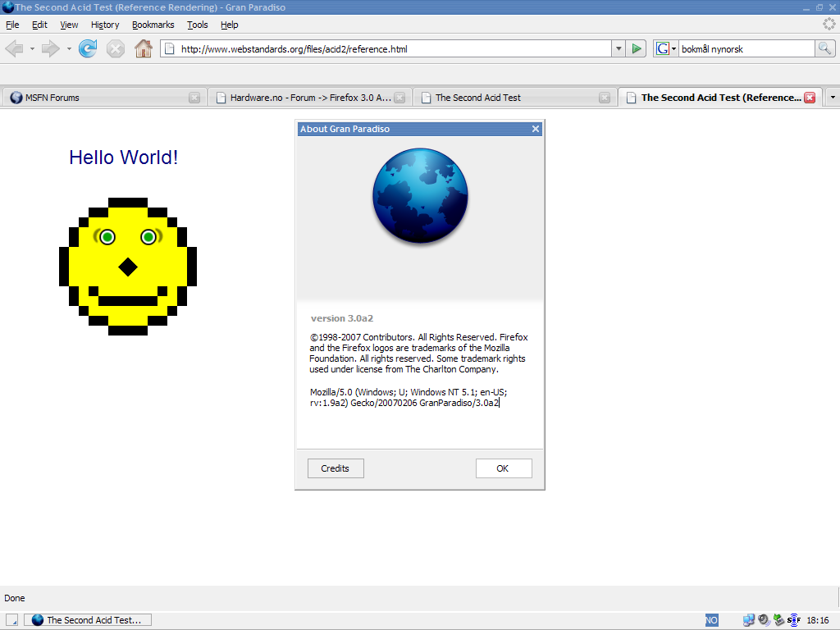
Task: Click the Done status bar text
Action: click(x=15, y=598)
